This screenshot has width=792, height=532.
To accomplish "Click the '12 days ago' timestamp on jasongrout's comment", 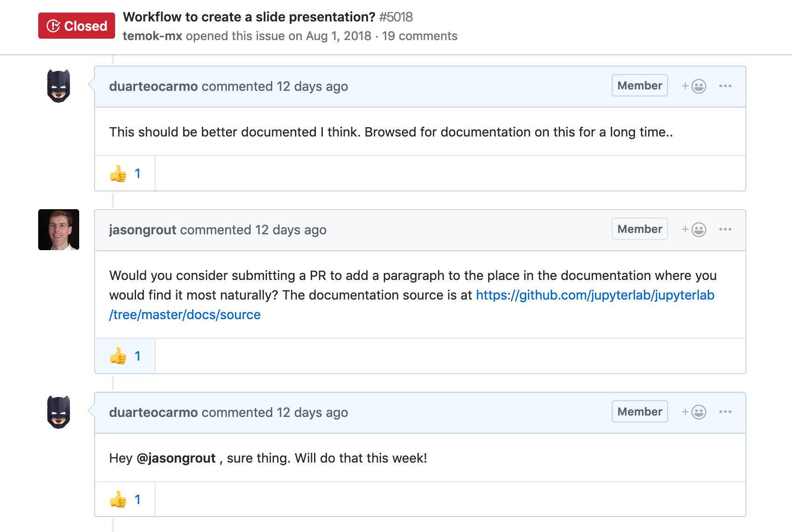I will pos(290,230).
